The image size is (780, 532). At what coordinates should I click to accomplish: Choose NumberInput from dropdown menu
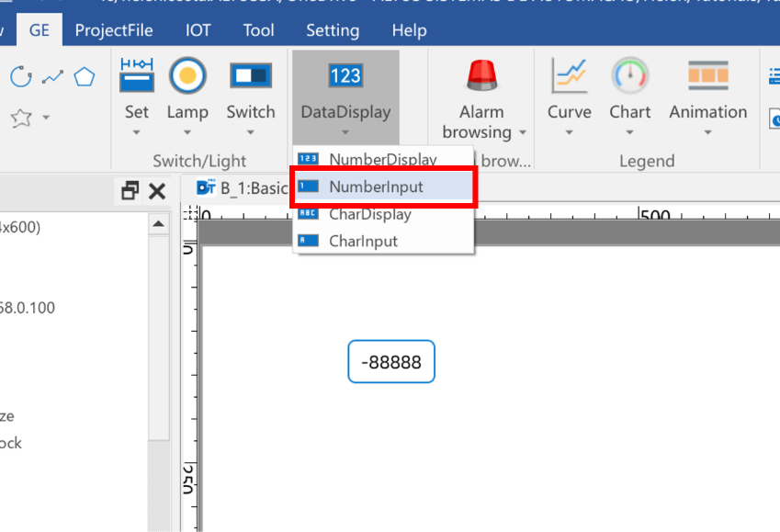click(x=383, y=187)
